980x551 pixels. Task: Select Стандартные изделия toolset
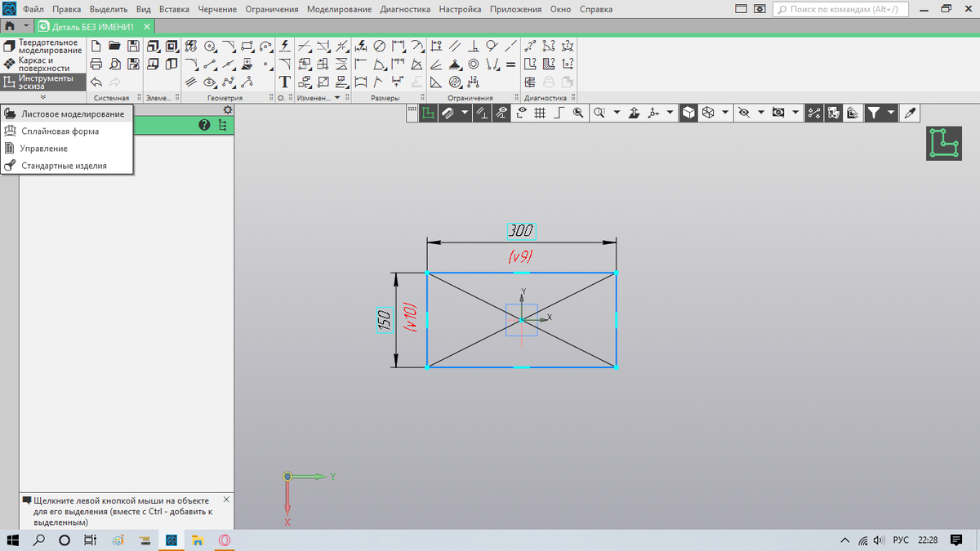point(67,166)
